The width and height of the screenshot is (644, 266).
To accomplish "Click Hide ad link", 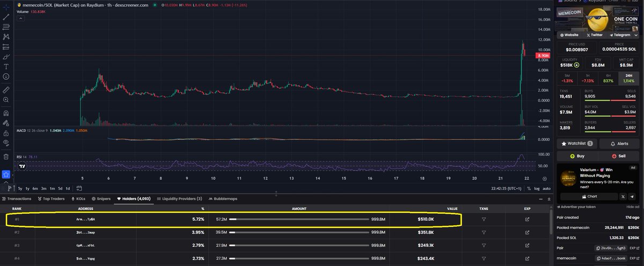I will click(633, 206).
